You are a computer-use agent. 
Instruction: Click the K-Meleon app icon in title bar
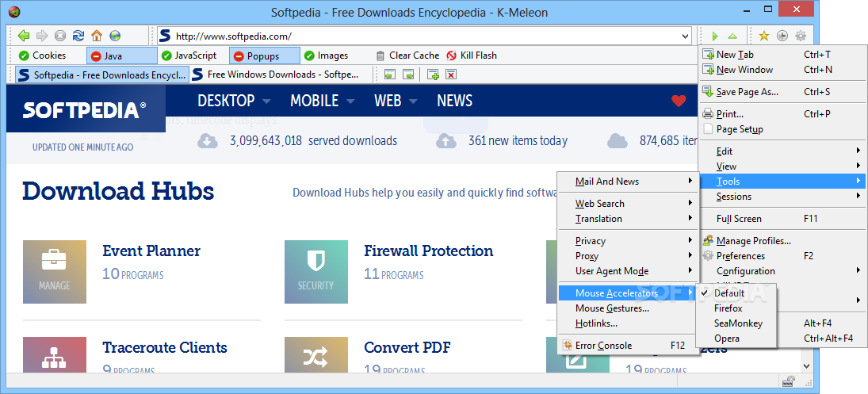[15, 12]
